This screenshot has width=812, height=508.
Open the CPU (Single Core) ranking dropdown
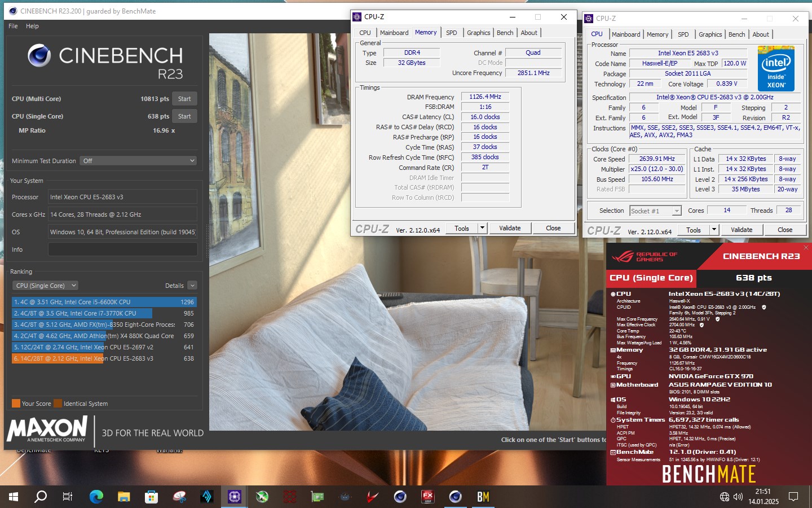tap(46, 286)
